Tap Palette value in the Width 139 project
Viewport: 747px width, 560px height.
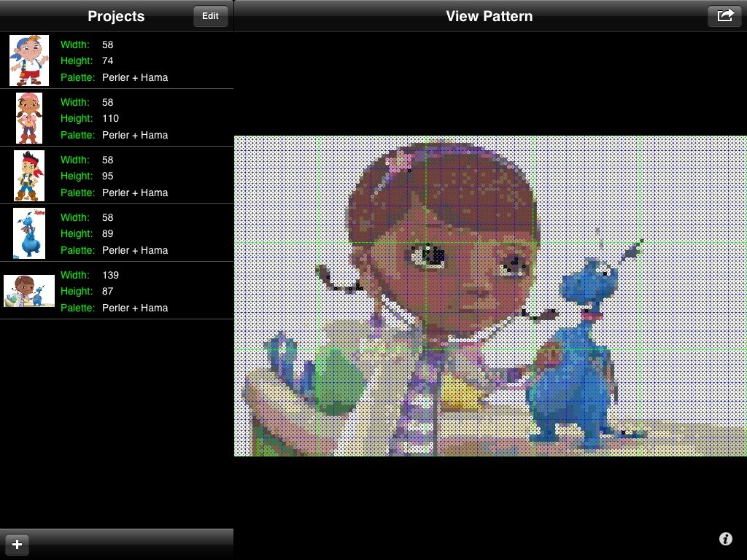point(135,308)
